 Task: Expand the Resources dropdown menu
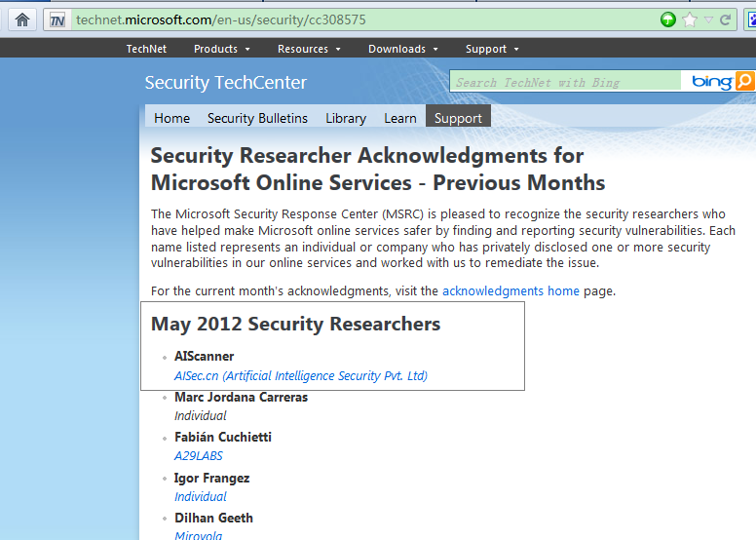click(309, 49)
